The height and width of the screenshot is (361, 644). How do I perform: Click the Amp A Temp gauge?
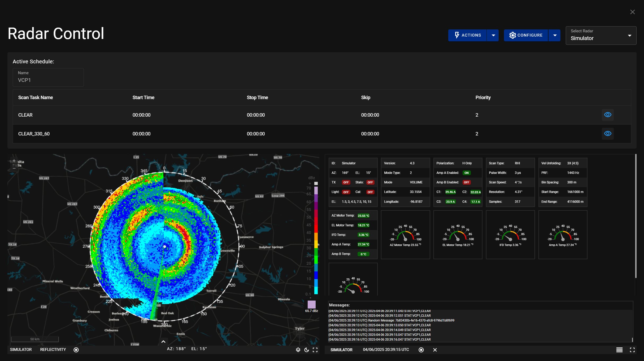(x=563, y=235)
